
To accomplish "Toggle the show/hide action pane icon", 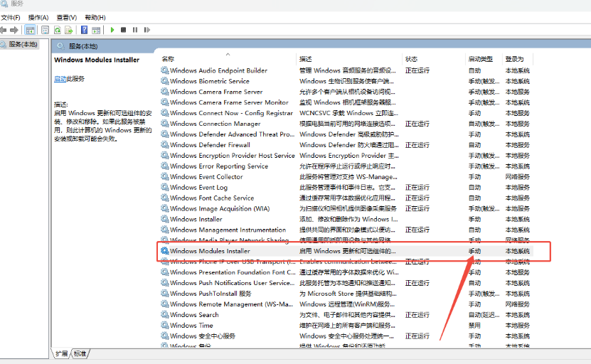I will tap(96, 30).
